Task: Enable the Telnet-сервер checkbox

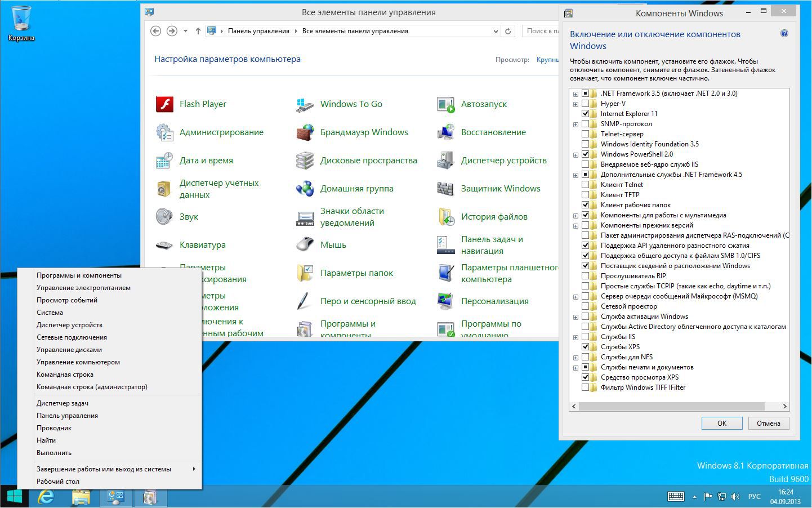Action: pos(585,134)
